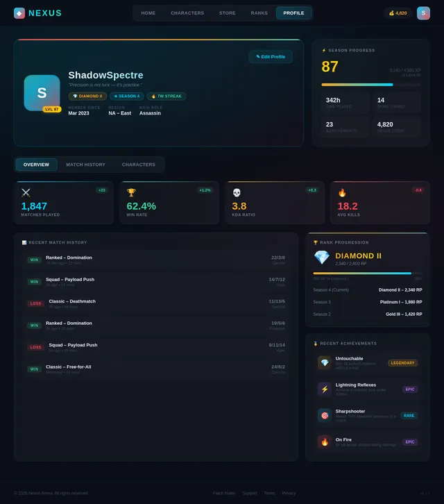The height and width of the screenshot is (504, 444).
Task: Click the Nexus logo icon
Action: [x=19, y=13]
